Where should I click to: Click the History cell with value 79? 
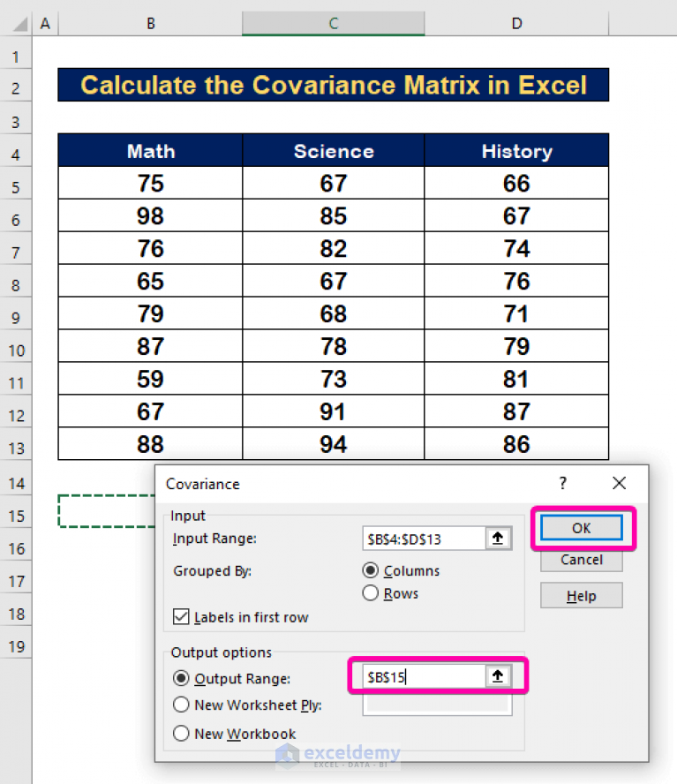[516, 346]
